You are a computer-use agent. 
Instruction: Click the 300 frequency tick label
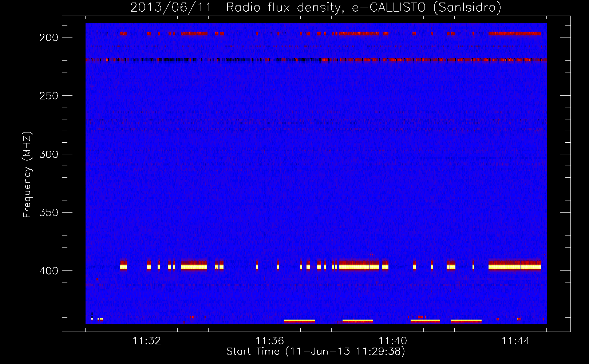tap(49, 154)
